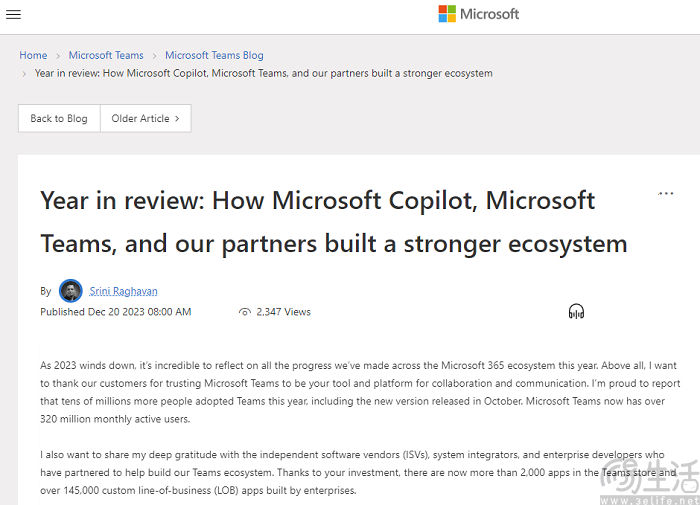This screenshot has height=505, width=700.
Task: Click the Microsoft logo
Action: click(479, 14)
